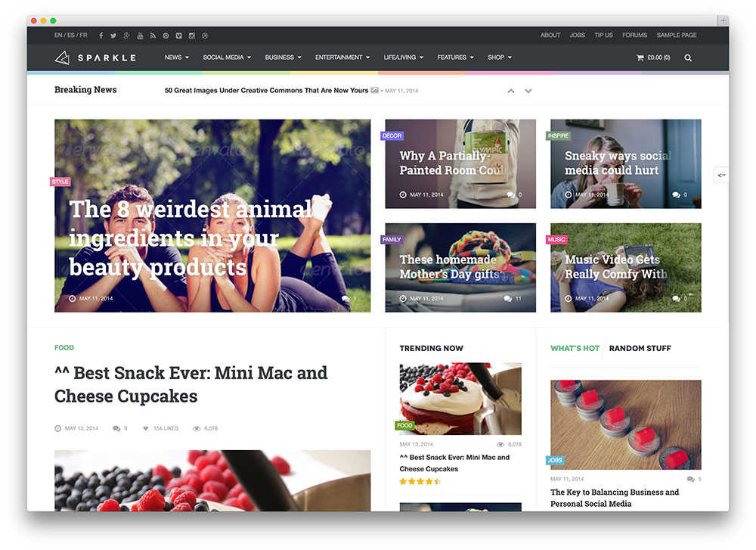This screenshot has height=550, width=756.
Task: Open the Forums link in top bar
Action: [x=634, y=36]
